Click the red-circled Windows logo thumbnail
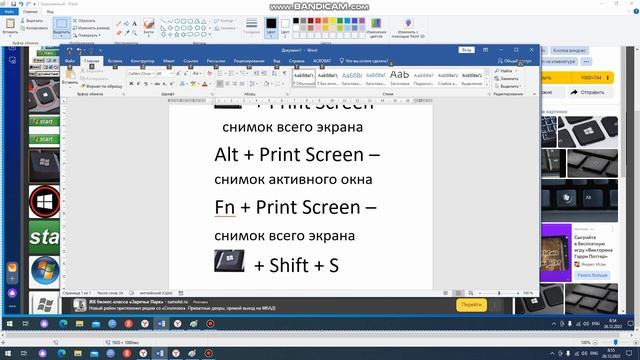 pos(44,202)
